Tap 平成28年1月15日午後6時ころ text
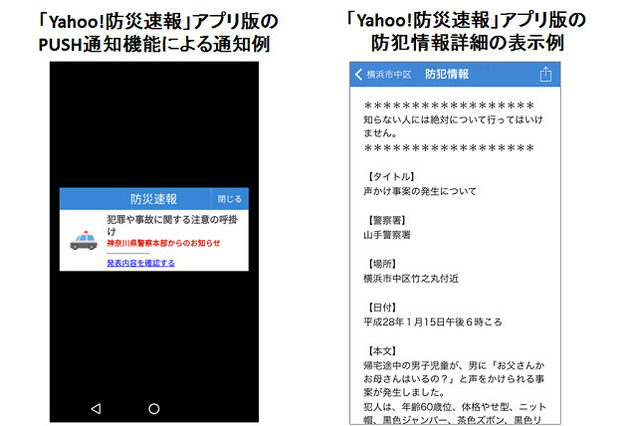Viewport: 640px width, 426px height. [433, 322]
